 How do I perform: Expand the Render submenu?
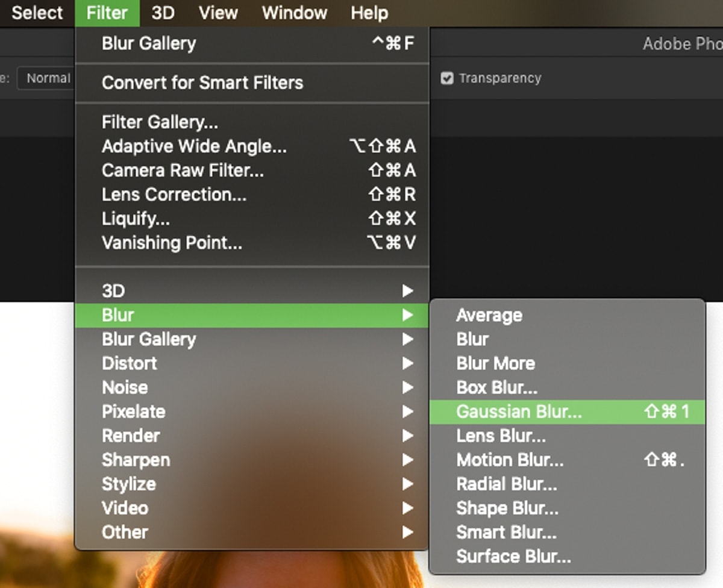pyautogui.click(x=252, y=436)
